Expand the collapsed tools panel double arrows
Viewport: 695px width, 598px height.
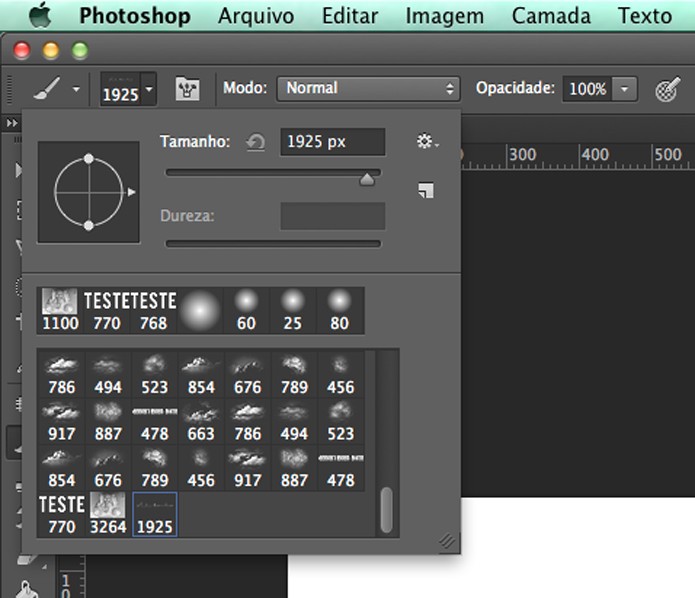tap(12, 123)
